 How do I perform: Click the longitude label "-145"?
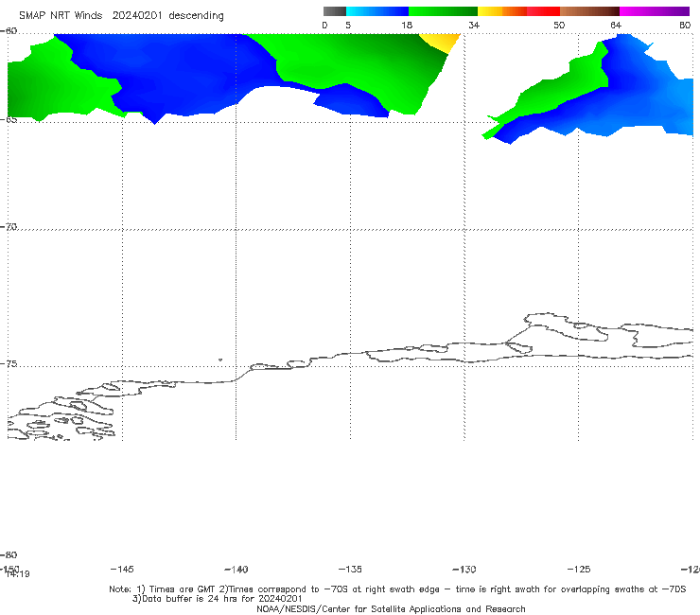point(122,569)
